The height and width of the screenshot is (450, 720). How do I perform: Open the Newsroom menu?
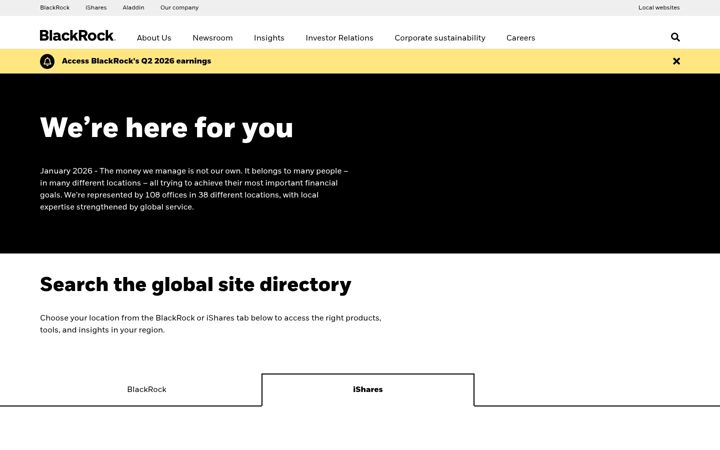click(x=213, y=38)
